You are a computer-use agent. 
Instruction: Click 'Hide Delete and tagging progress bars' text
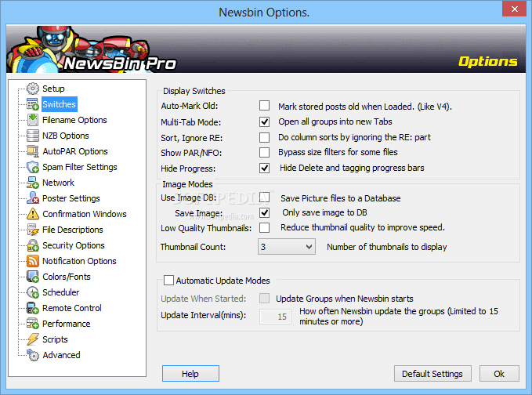coord(352,168)
